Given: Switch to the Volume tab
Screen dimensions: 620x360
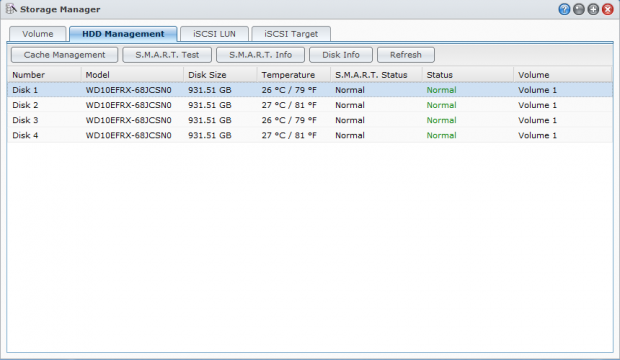Looking at the screenshot, I should [x=38, y=34].
